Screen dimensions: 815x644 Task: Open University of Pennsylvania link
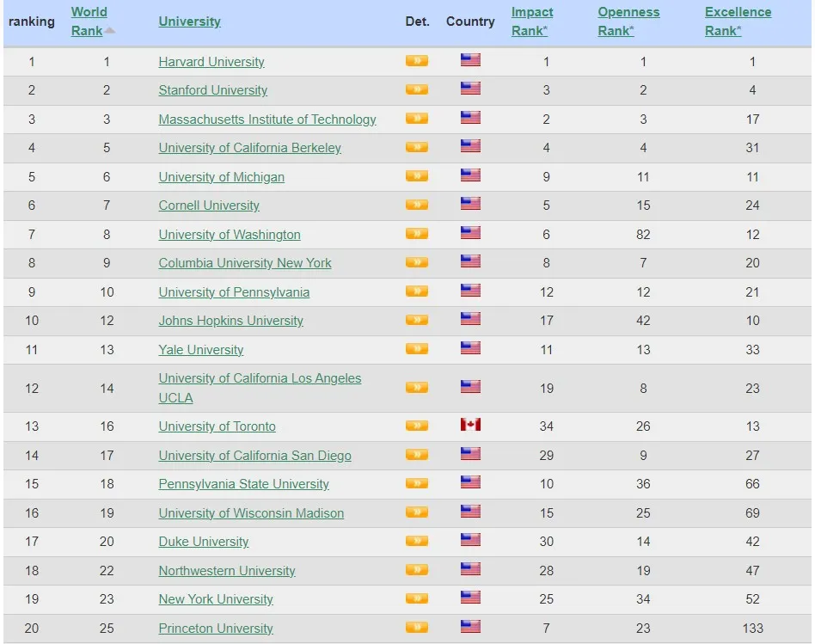[234, 292]
